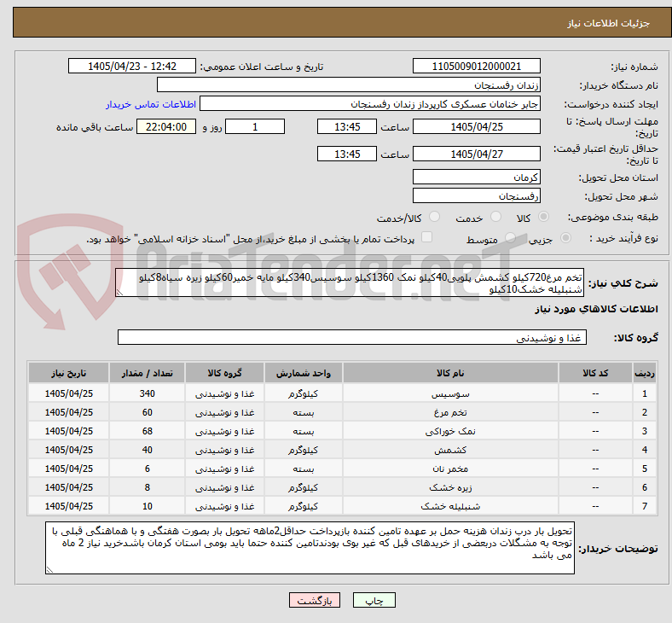
Task: Click the نمک خوراکی item name cell
Action: pos(450,431)
